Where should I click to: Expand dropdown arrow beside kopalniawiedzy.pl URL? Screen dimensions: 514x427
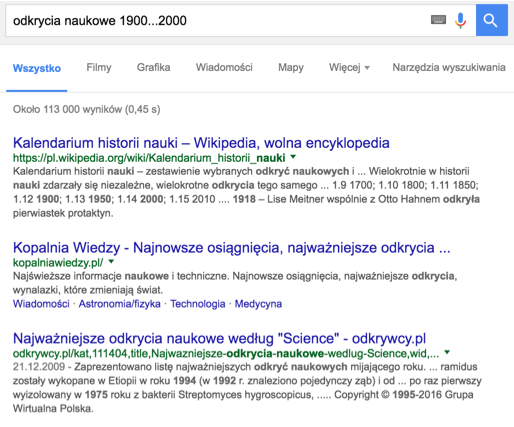111,262
